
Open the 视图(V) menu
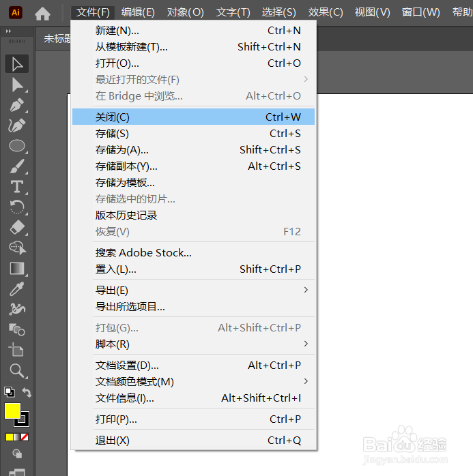tap(373, 12)
